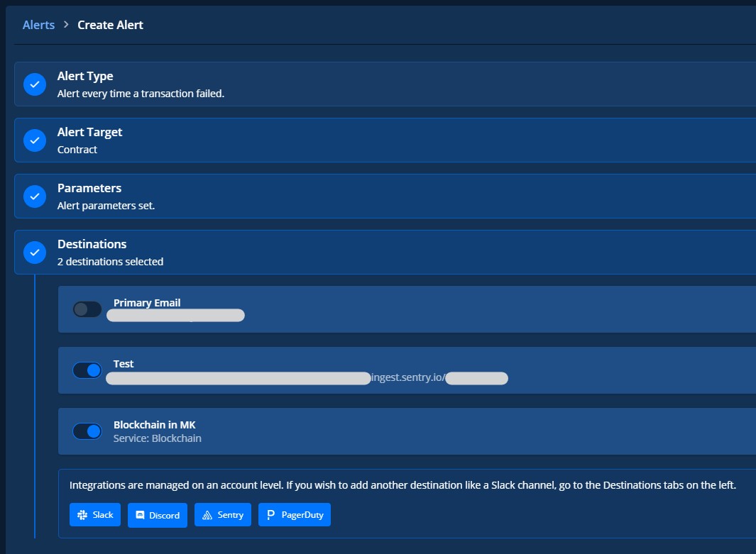756x554 pixels.
Task: Disable the Test Sentry destination toggle
Action: tap(87, 370)
